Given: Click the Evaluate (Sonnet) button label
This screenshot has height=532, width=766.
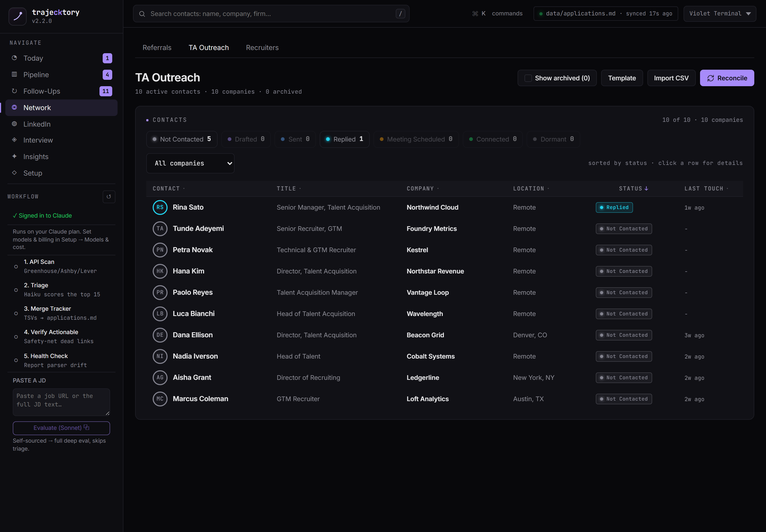Looking at the screenshot, I should (x=57, y=428).
